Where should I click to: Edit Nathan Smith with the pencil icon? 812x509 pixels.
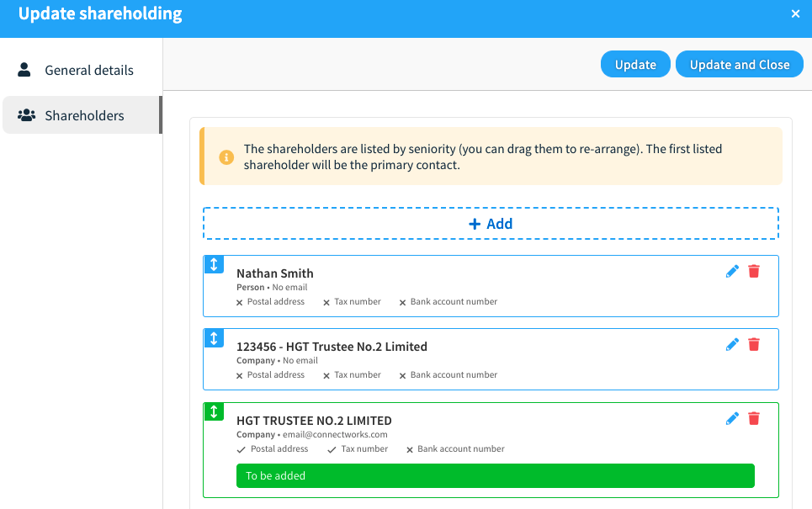(x=732, y=272)
